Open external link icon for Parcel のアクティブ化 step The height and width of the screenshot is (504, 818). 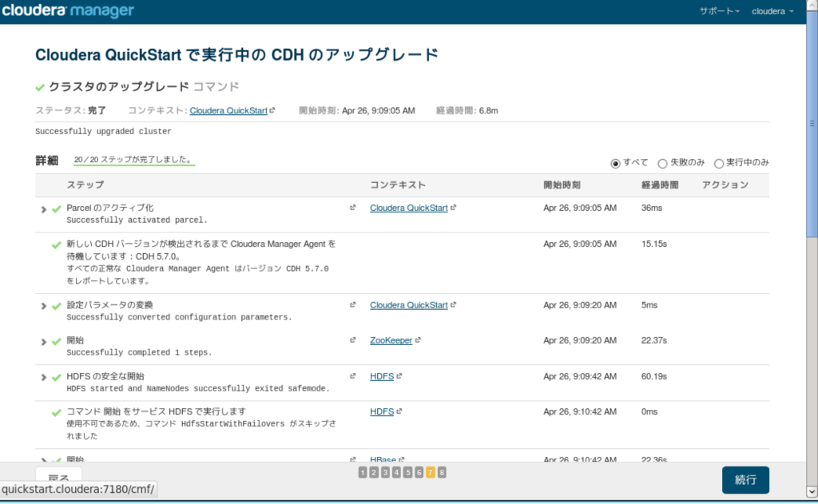(352, 208)
